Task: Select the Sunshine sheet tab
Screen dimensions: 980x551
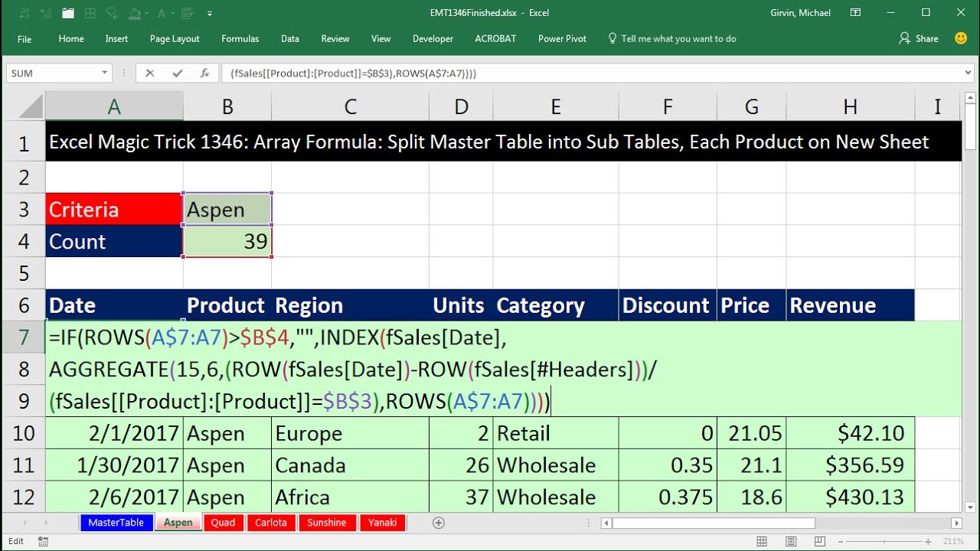Action: [x=327, y=523]
